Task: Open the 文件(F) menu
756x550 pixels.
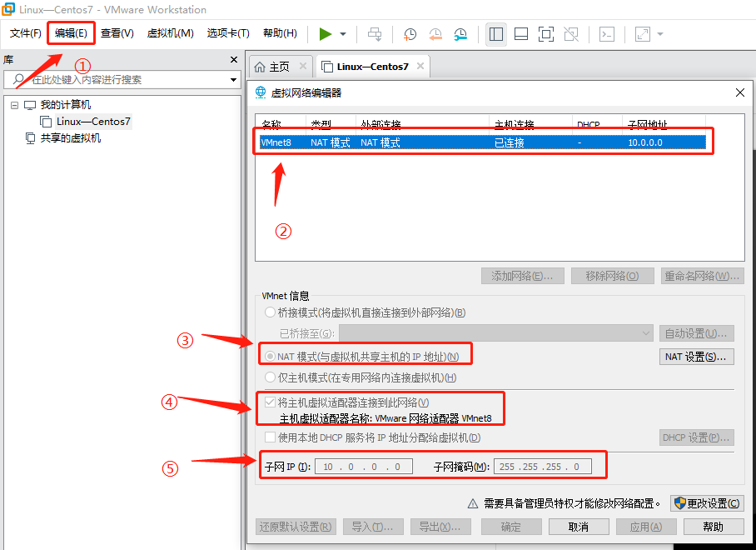Action: point(26,33)
